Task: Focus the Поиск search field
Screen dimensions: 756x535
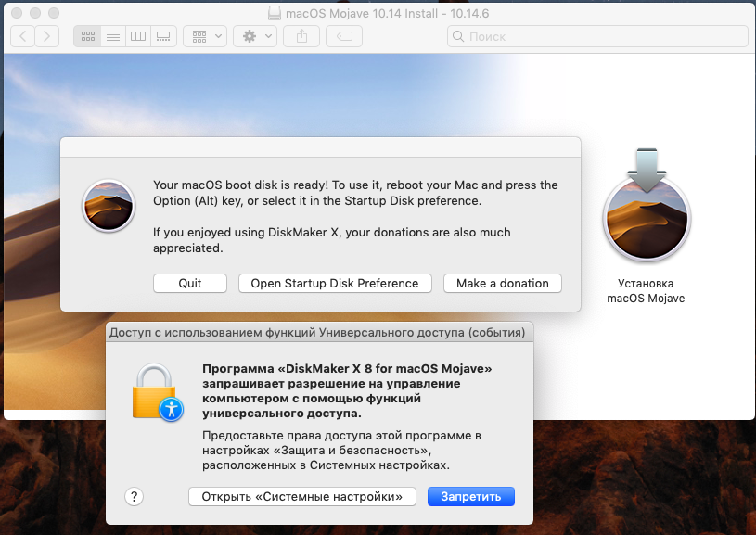Action: coord(598,36)
